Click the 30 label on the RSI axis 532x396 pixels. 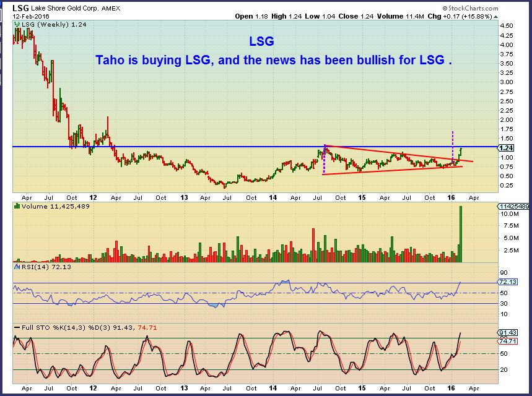tap(504, 303)
